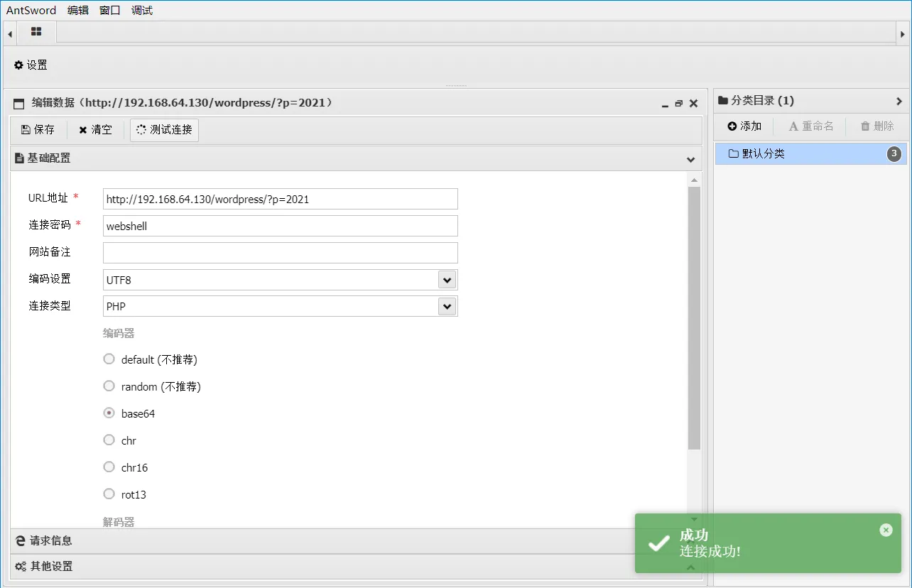
Task: Click the settings gear icon
Action: point(18,65)
